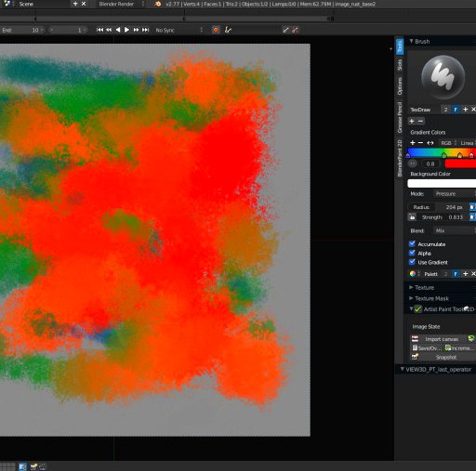This screenshot has width=476, height=471.
Task: Add a new palette with plus icon
Action: pos(465,274)
